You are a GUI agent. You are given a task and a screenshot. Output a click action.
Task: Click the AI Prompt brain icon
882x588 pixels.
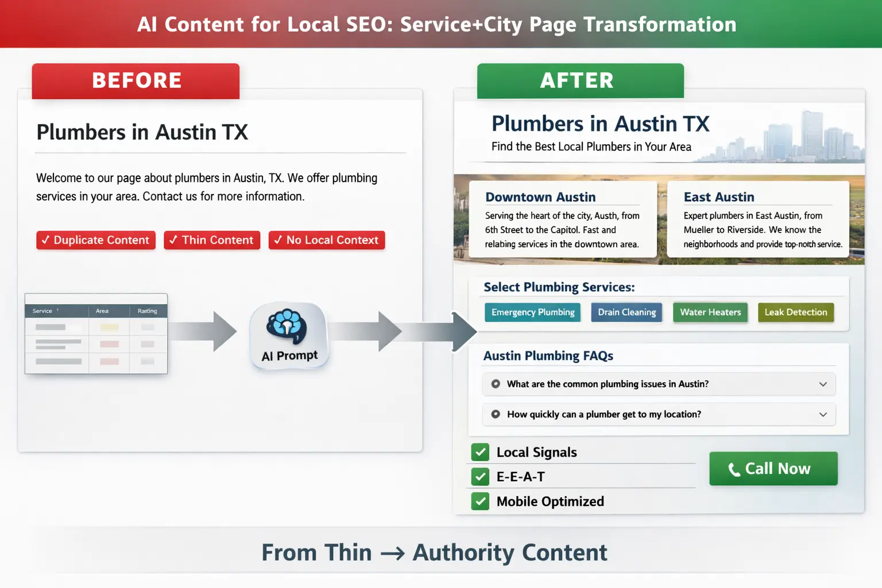(x=289, y=327)
